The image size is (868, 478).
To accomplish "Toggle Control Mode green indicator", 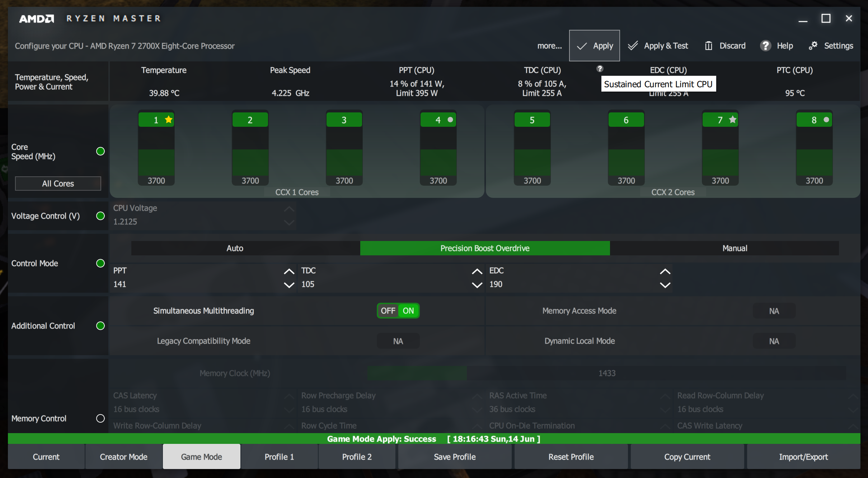I will (x=100, y=263).
